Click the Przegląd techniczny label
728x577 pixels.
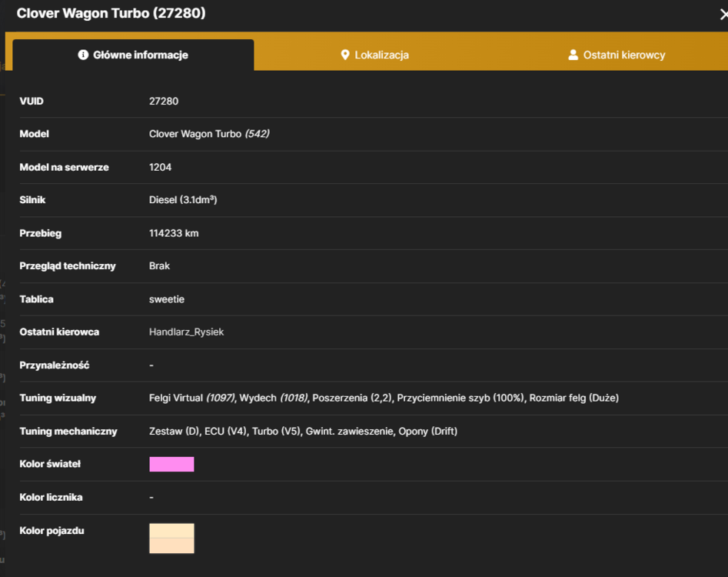click(68, 265)
